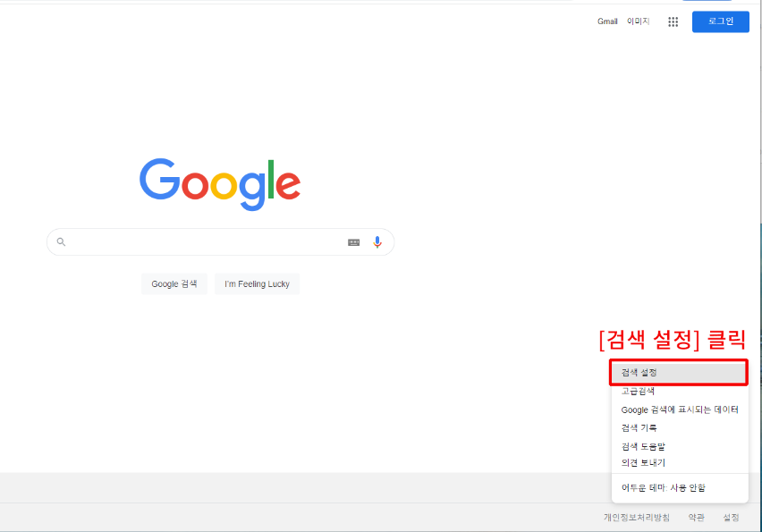Open 개인정보처리방침 footer link

click(637, 518)
